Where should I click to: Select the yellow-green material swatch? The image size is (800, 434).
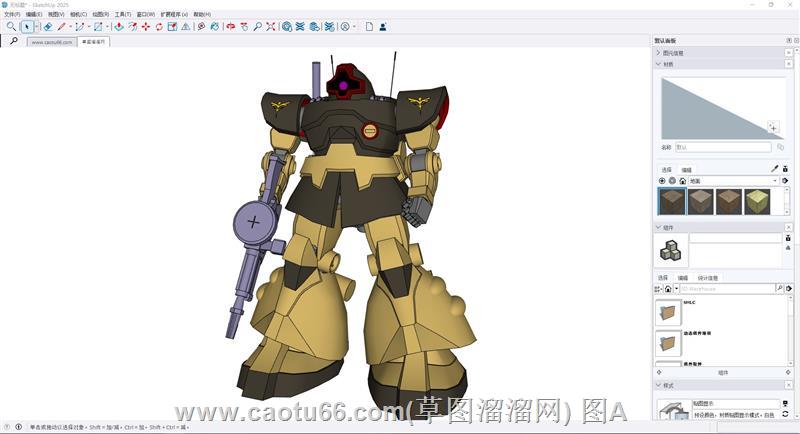pyautogui.click(x=757, y=201)
